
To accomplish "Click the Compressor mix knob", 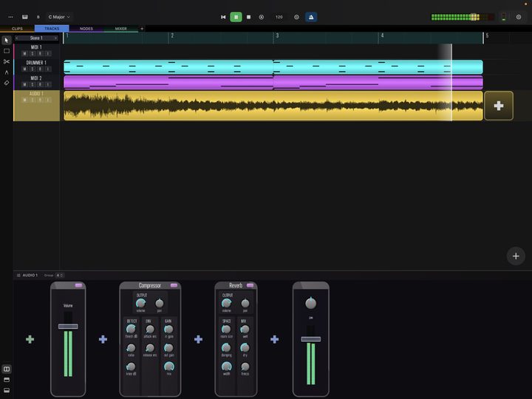I will click(x=169, y=366).
